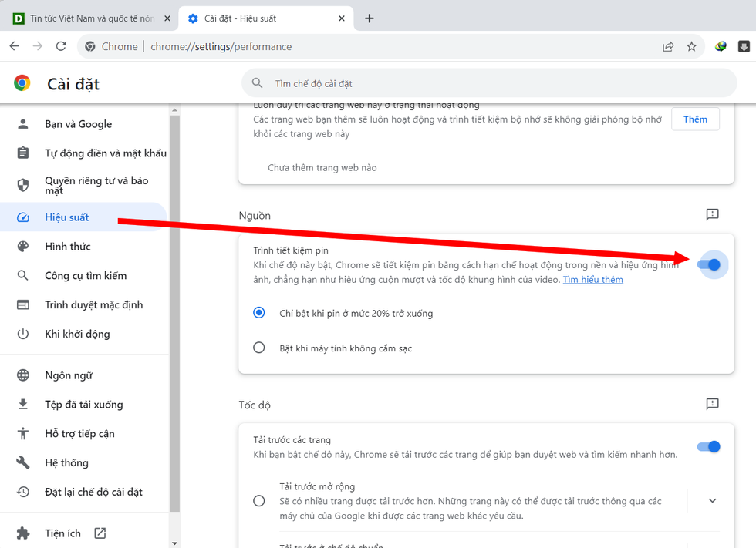Bookmark this page with the star icon
Viewport: 756px width, 548px height.
pos(691,46)
